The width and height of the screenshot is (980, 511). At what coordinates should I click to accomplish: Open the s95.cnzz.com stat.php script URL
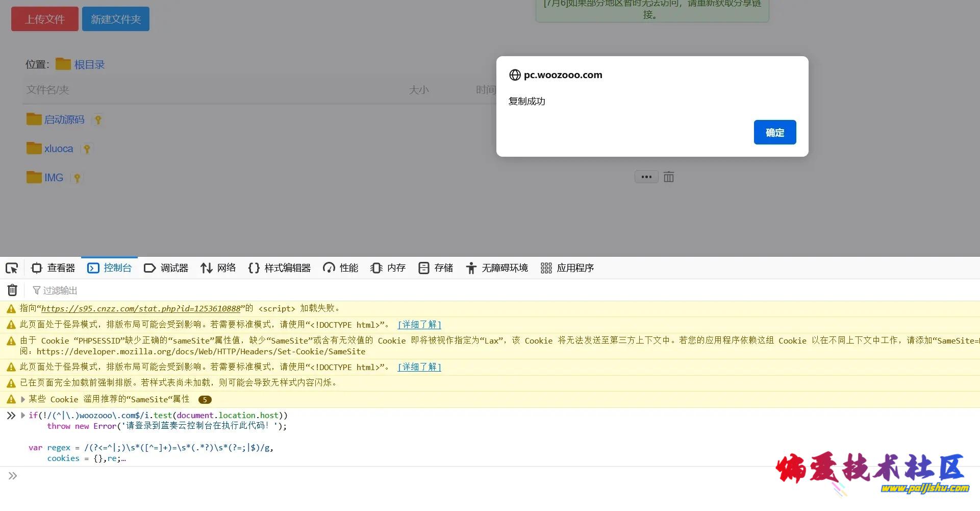(141, 308)
